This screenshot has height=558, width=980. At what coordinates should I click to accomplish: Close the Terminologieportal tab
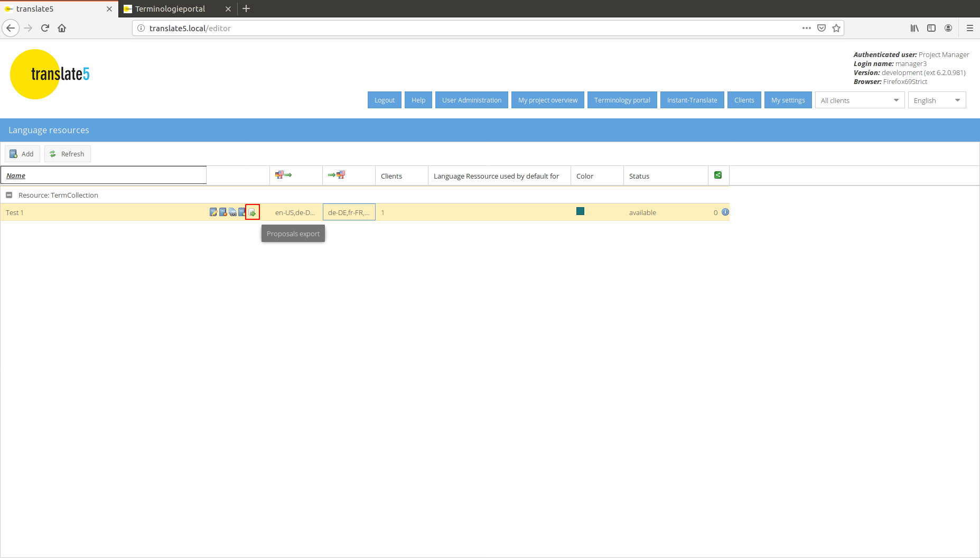[228, 9]
